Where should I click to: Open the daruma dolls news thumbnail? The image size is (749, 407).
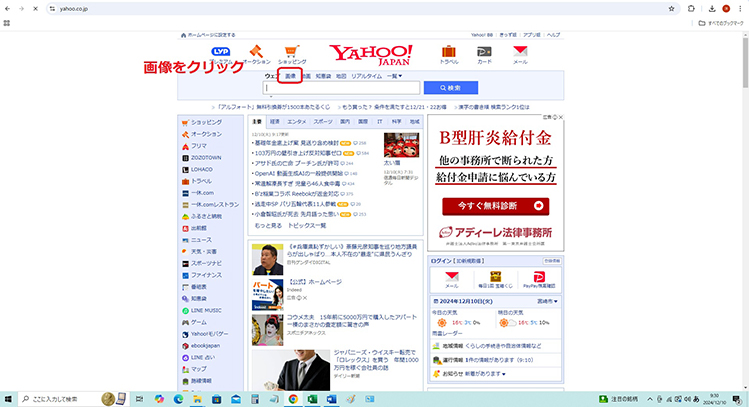tap(401, 145)
